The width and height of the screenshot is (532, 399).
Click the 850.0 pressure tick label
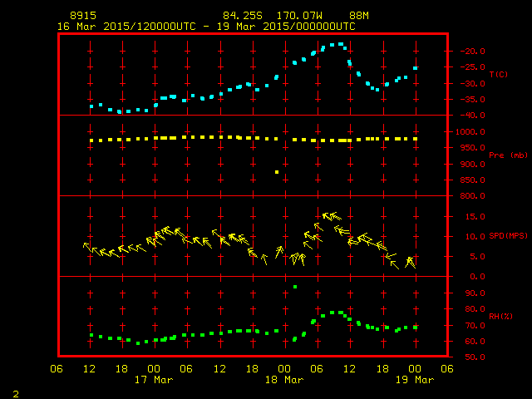(472, 180)
